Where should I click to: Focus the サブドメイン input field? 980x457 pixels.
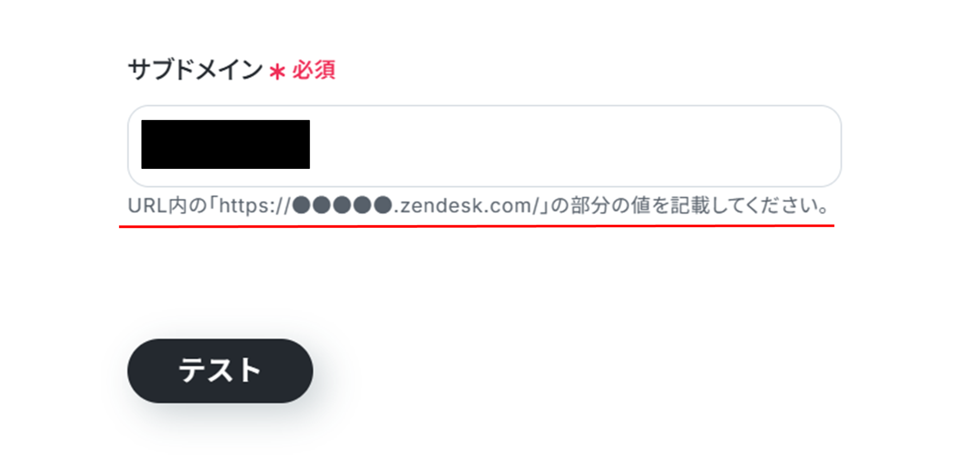(484, 146)
